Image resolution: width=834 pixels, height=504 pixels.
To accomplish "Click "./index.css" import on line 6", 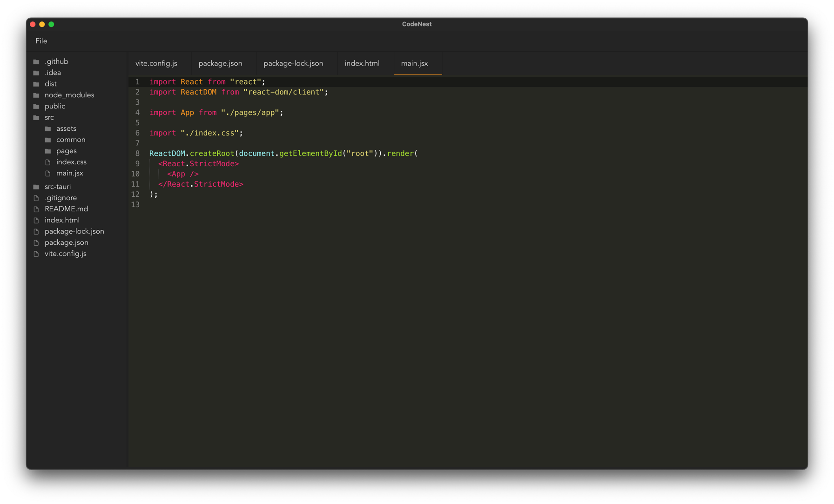I will [x=209, y=133].
